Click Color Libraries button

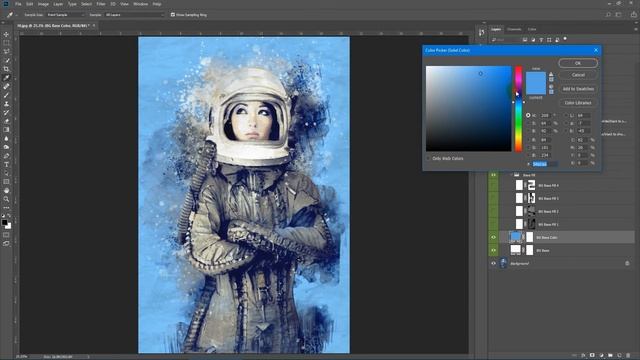coord(578,102)
